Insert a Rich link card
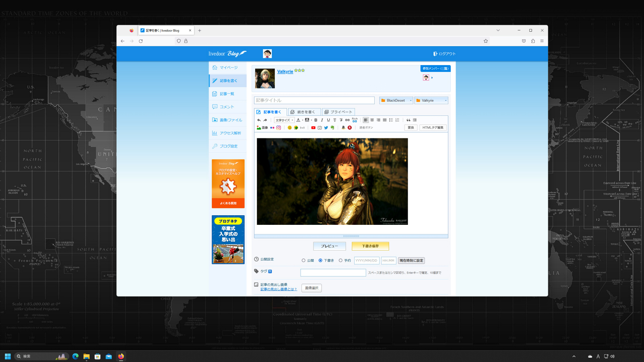Viewport: 644px width, 362px height. pos(355,120)
